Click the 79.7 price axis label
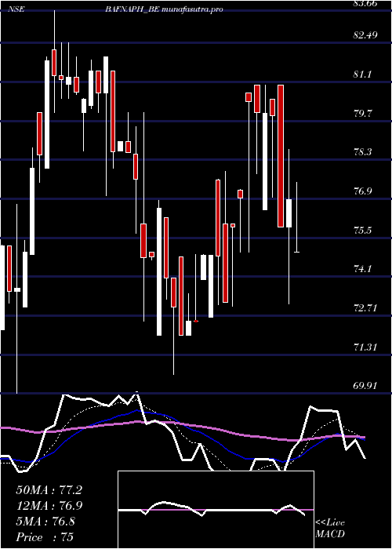The height and width of the screenshot is (549, 392). pyautogui.click(x=363, y=114)
